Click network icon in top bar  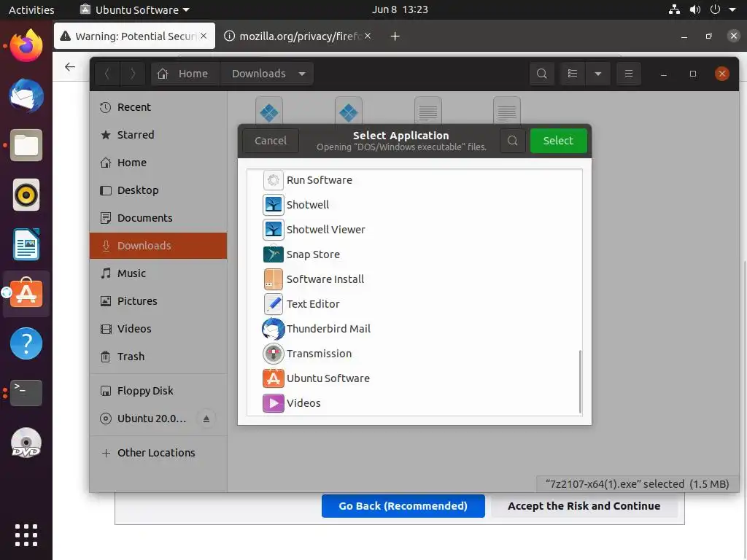674,9
